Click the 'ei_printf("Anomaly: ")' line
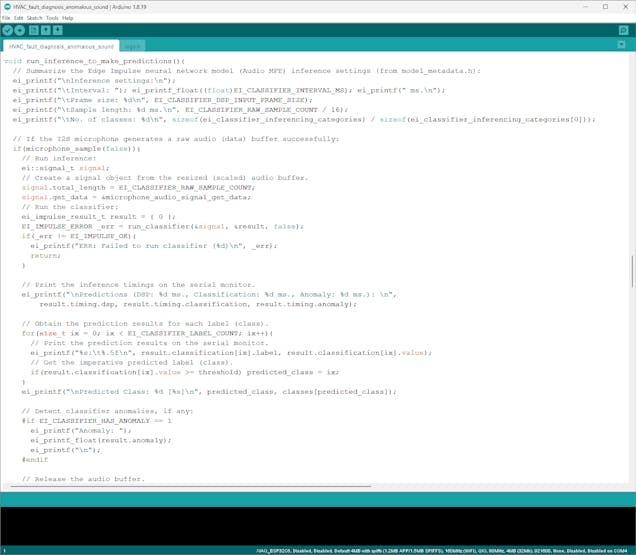Image resolution: width=636 pixels, height=555 pixels. (x=81, y=430)
